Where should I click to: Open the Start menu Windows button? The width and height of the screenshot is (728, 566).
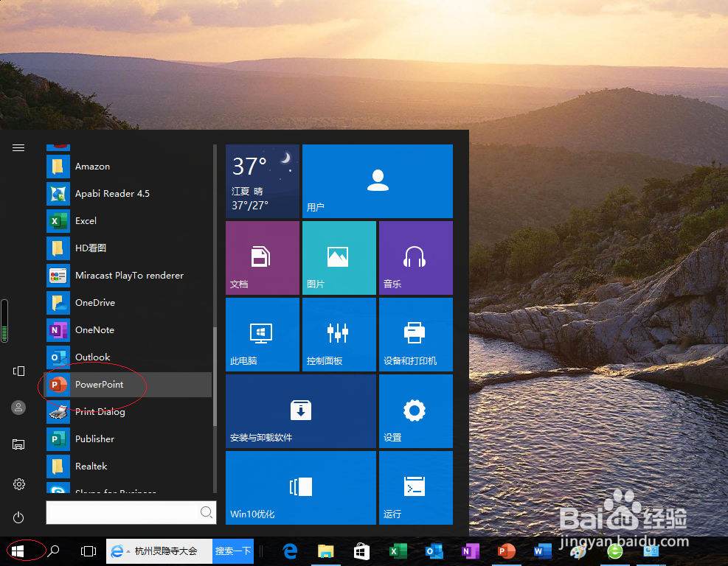pyautogui.click(x=18, y=551)
